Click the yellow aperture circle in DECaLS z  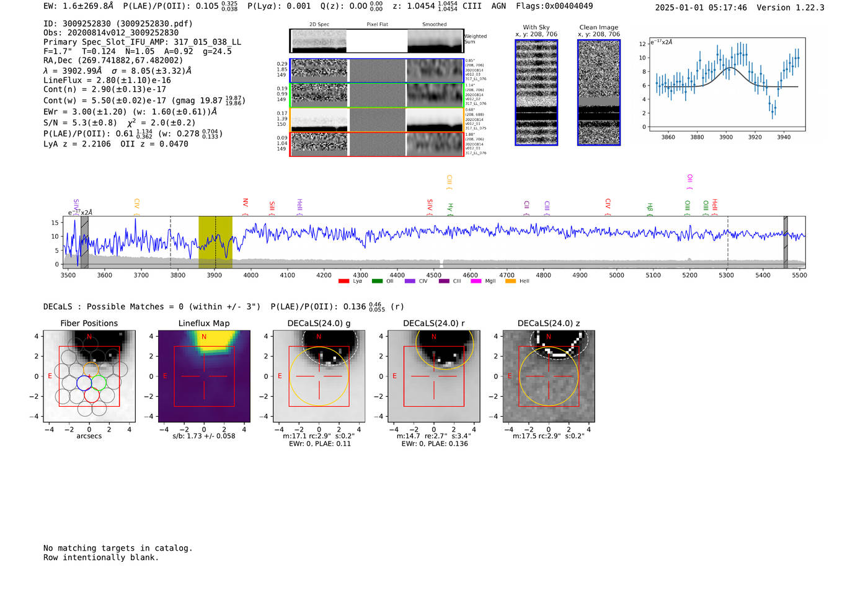[x=548, y=376]
